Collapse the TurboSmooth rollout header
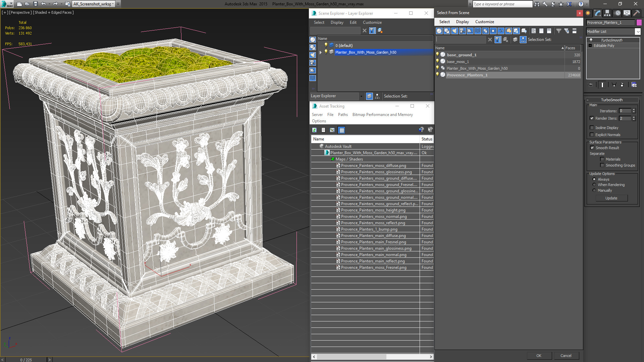The width and height of the screenshot is (644, 362). click(x=611, y=100)
